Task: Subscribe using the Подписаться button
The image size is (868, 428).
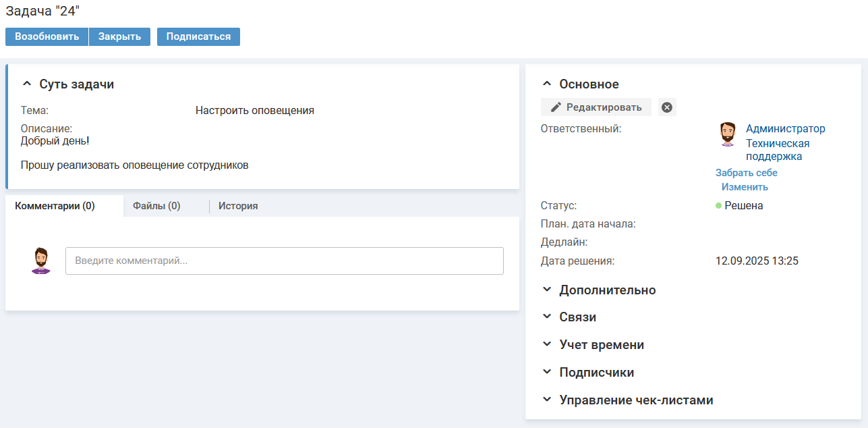Action: click(198, 36)
